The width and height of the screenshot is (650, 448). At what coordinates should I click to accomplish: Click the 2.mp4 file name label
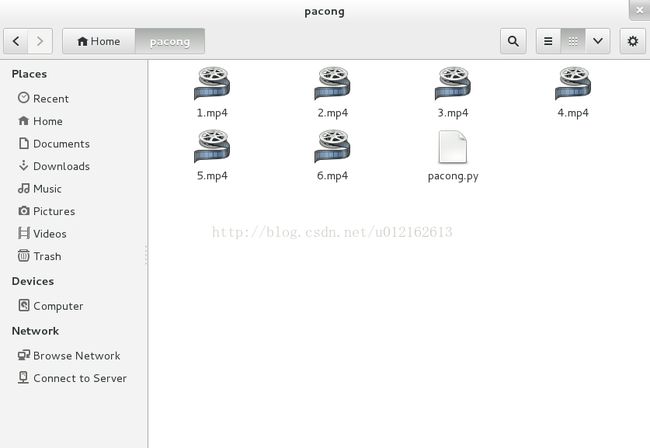(x=332, y=113)
